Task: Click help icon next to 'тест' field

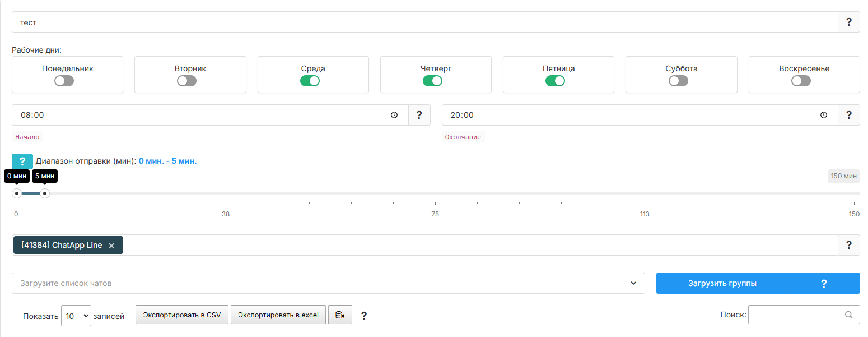Action: click(848, 22)
